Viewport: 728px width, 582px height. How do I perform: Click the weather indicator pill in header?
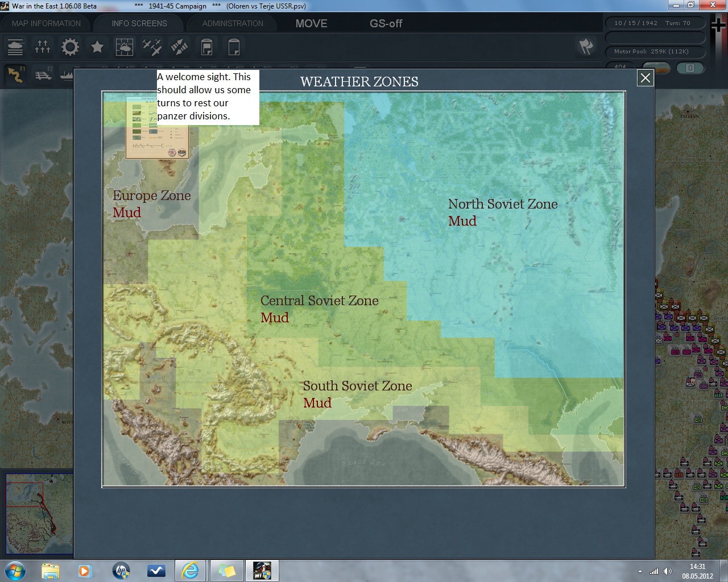point(656,68)
